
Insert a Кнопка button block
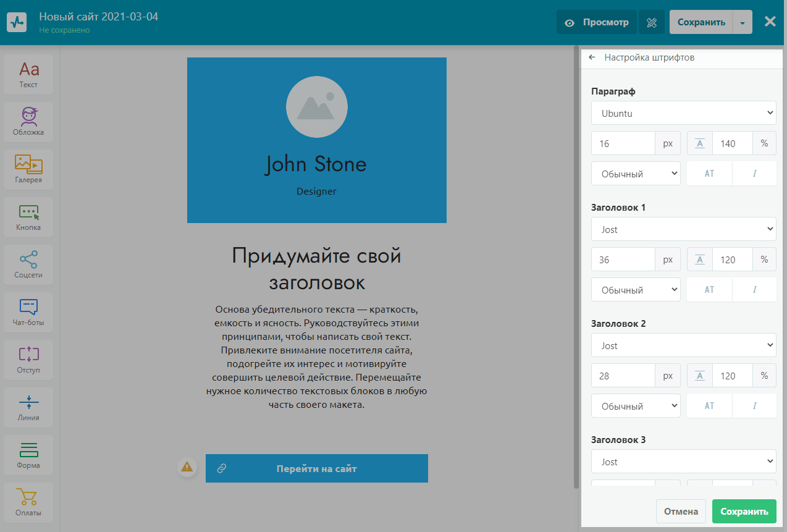(28, 217)
